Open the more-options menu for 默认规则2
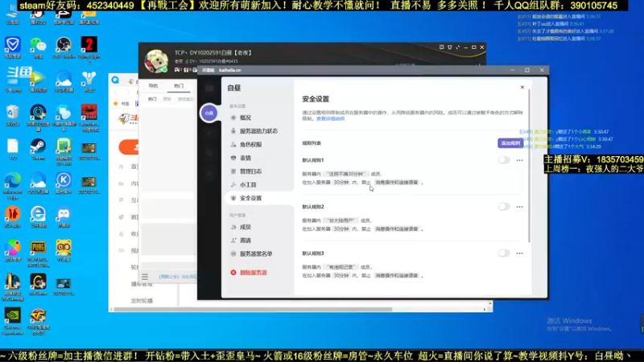 coord(519,207)
